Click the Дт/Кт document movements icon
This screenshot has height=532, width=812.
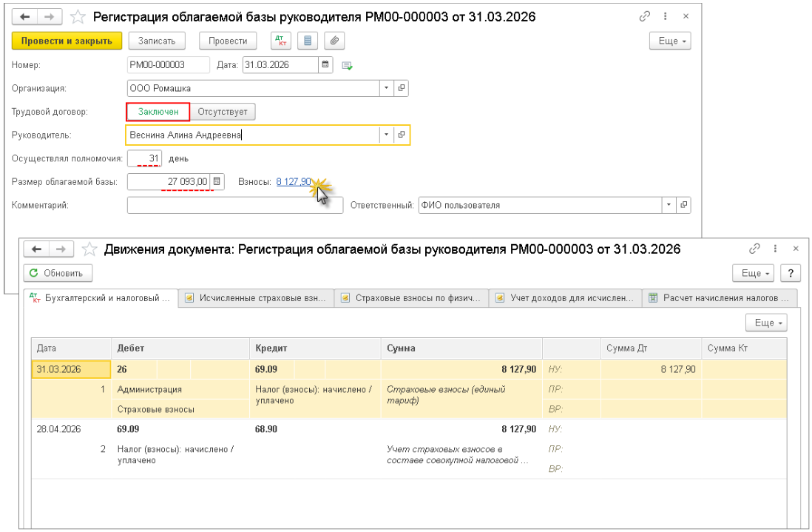[x=281, y=41]
